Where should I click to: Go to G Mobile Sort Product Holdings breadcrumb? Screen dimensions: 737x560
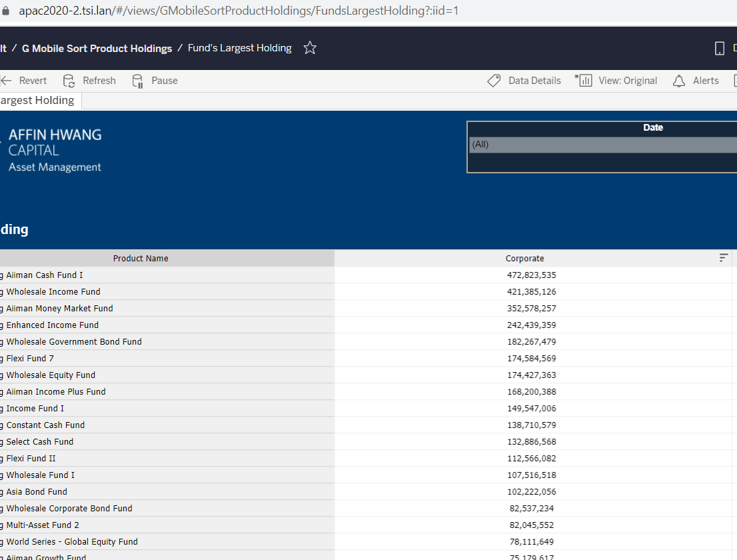pos(97,48)
